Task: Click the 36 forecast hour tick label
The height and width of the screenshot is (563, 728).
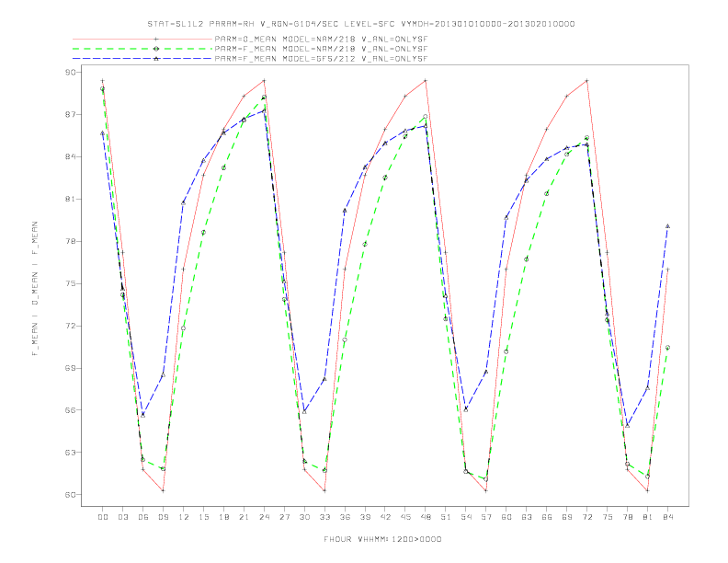Action: click(345, 517)
